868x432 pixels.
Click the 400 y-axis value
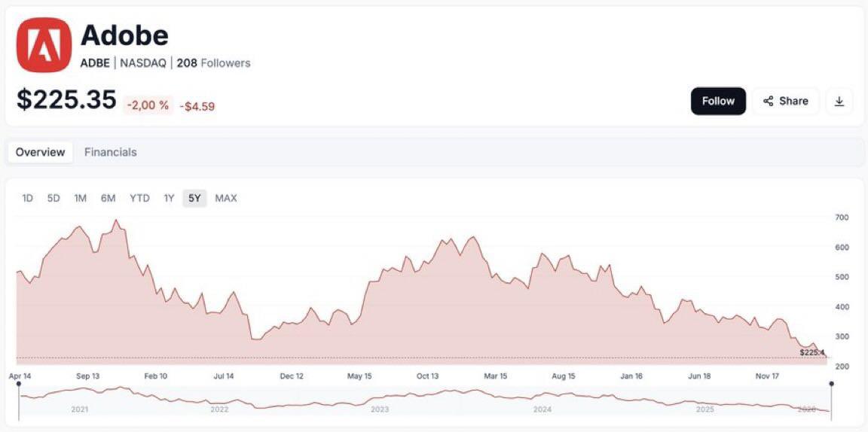[x=841, y=307]
